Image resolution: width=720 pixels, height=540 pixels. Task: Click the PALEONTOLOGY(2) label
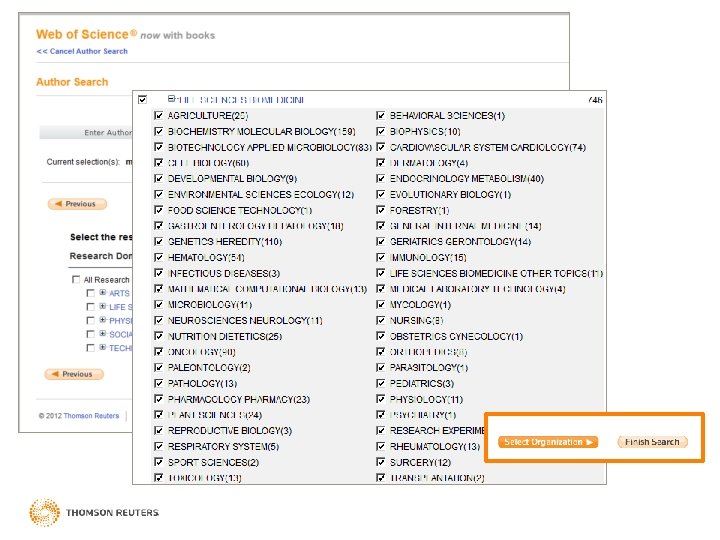(x=209, y=368)
